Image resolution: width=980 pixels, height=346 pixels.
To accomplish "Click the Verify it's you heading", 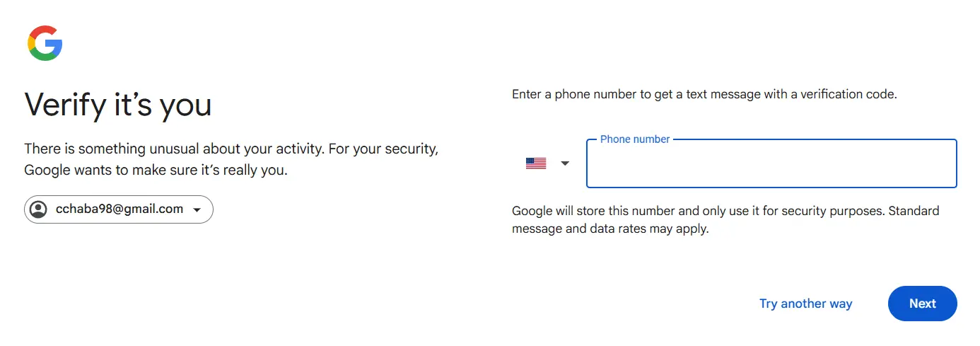I will tap(118, 105).
